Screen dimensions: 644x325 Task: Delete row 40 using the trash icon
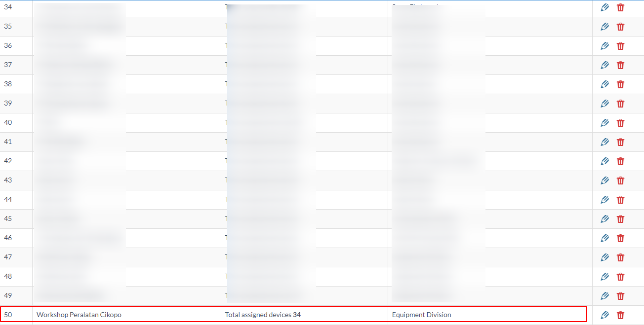(620, 123)
